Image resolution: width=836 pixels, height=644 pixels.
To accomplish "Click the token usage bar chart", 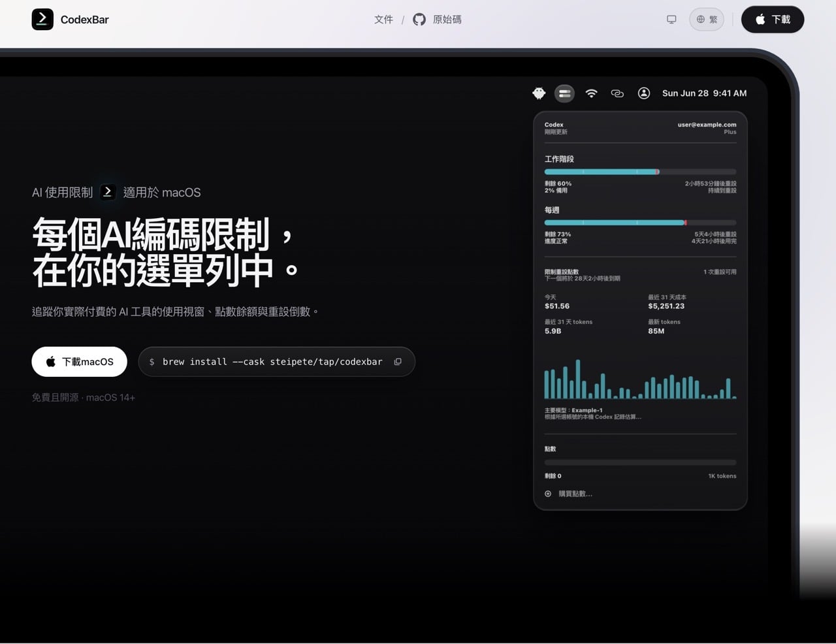I will pos(640,379).
